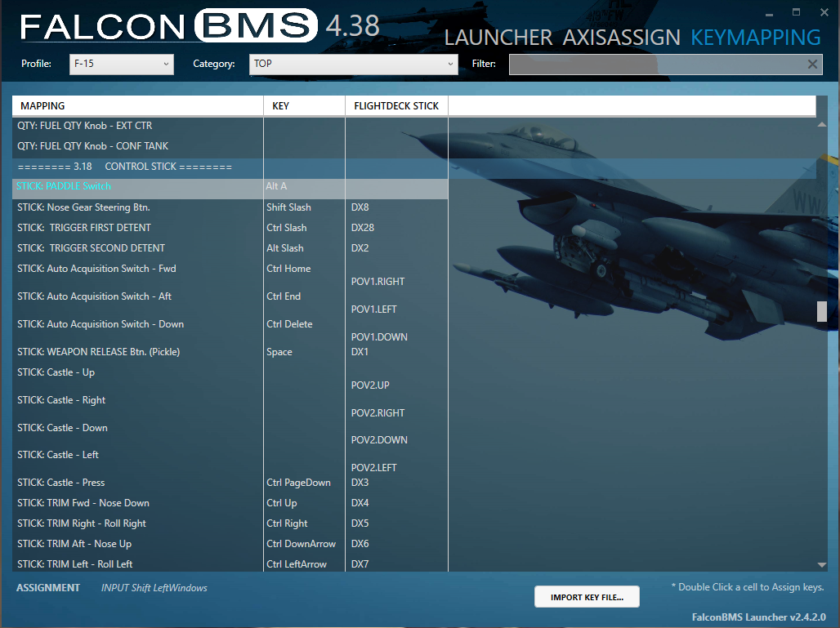Clear the Filter field with the X icon

click(812, 65)
